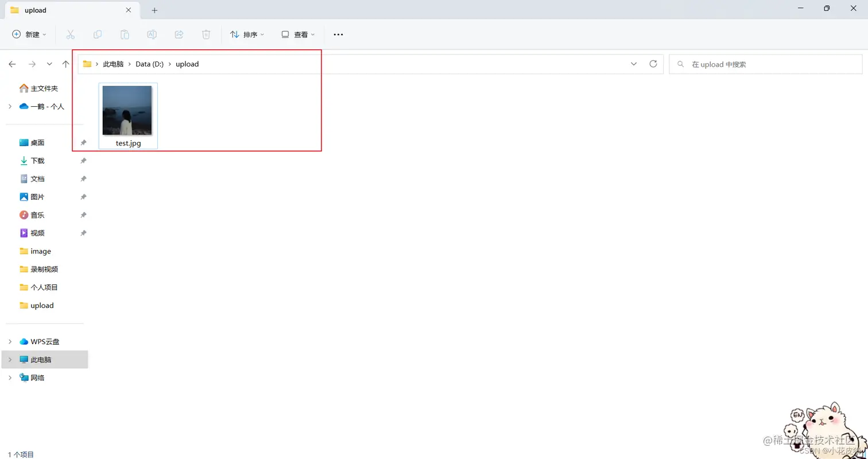The width and height of the screenshot is (868, 459).
Task: Expand the 此电脑 tree node
Action: [10, 360]
